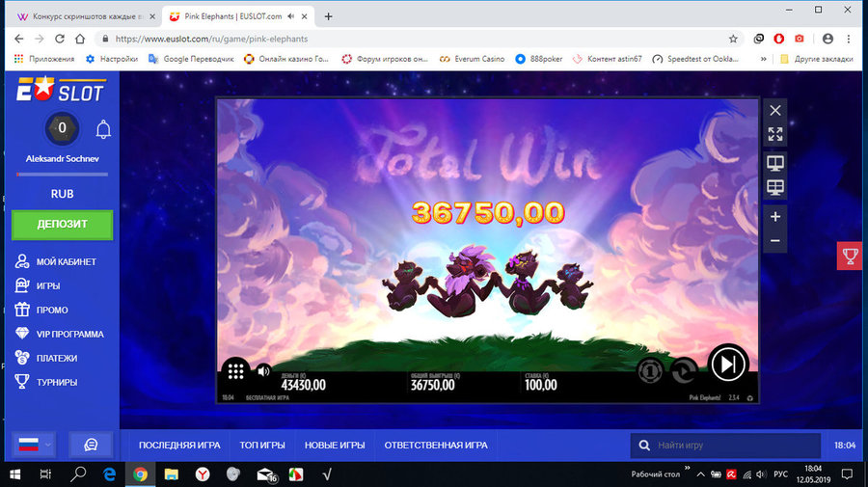Close the game panel with X
Image resolution: width=868 pixels, height=487 pixels.
(775, 111)
